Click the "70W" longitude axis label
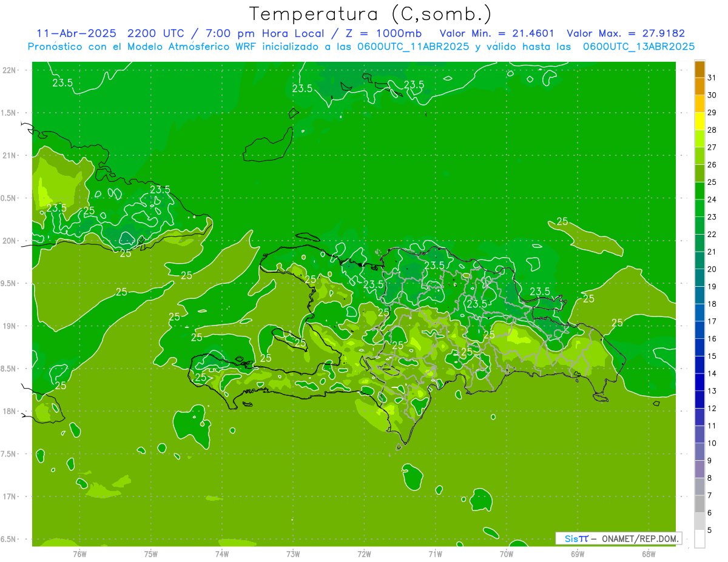728x562 pixels. 506,554
